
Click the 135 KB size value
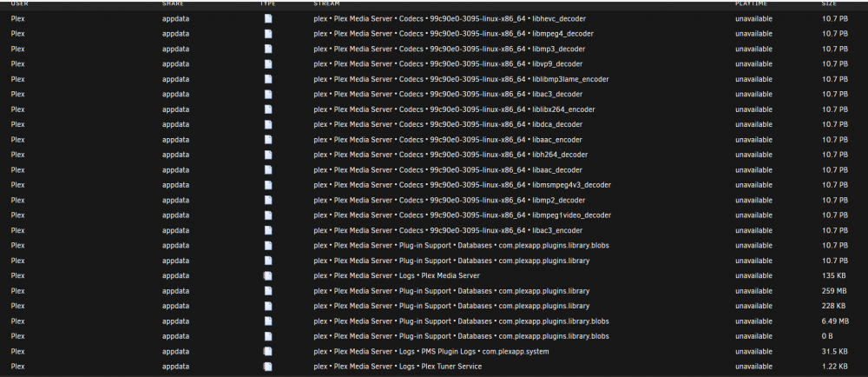click(832, 275)
